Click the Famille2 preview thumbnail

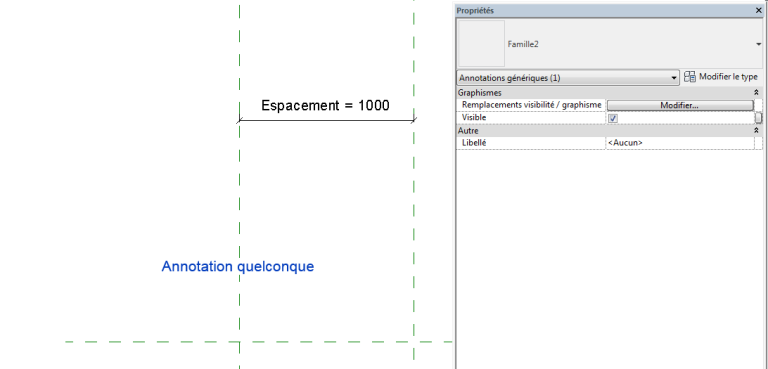(481, 44)
